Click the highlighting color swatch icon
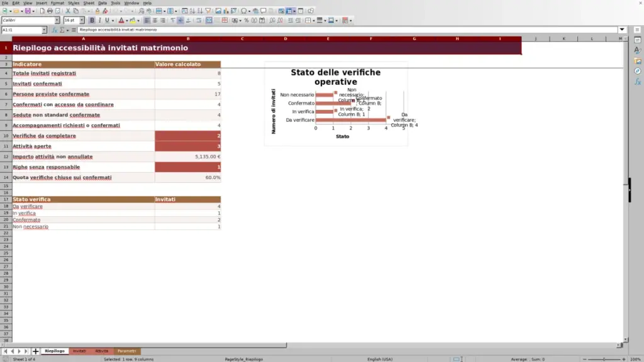This screenshot has width=644, height=362. (x=133, y=21)
